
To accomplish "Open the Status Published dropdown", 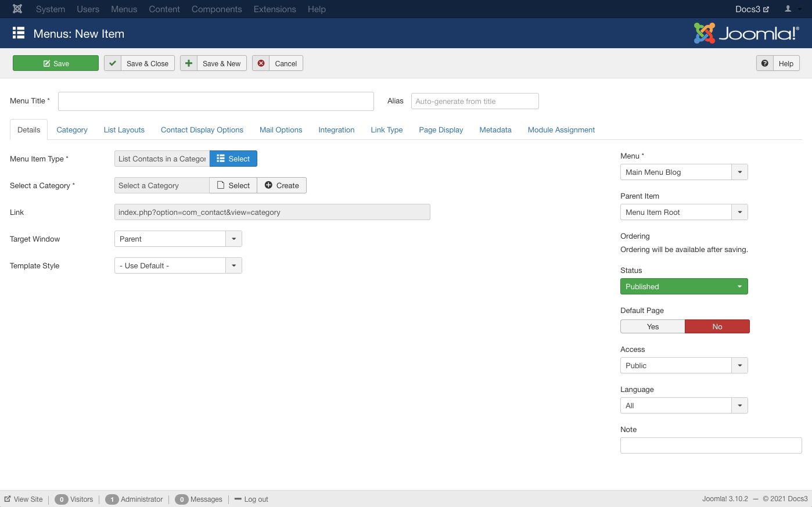I will pos(684,286).
